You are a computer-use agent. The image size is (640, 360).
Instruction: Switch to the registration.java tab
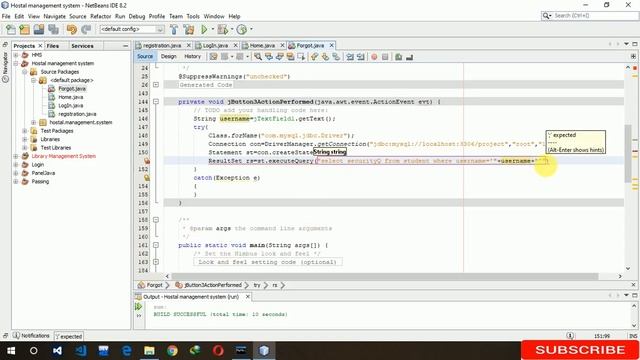(x=162, y=46)
